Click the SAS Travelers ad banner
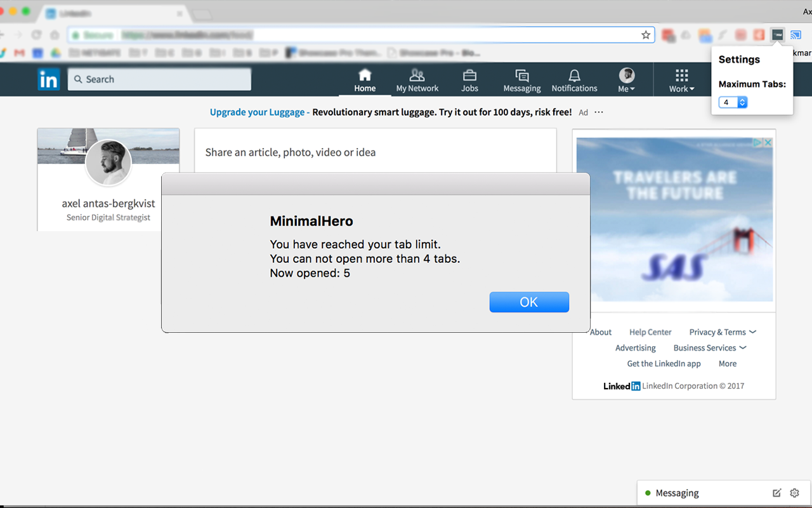Image resolution: width=812 pixels, height=508 pixels. pyautogui.click(x=674, y=220)
